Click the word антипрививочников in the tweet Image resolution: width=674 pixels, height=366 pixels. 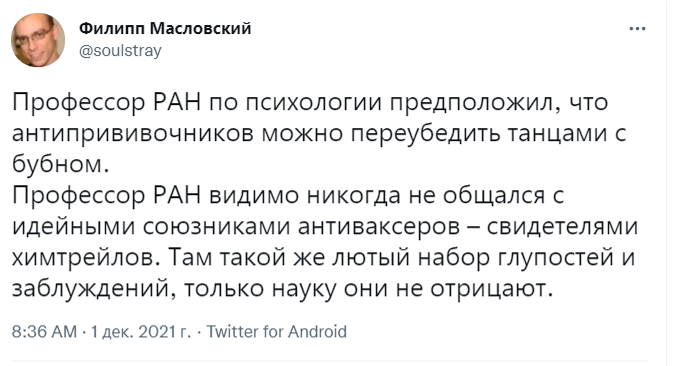tap(133, 134)
